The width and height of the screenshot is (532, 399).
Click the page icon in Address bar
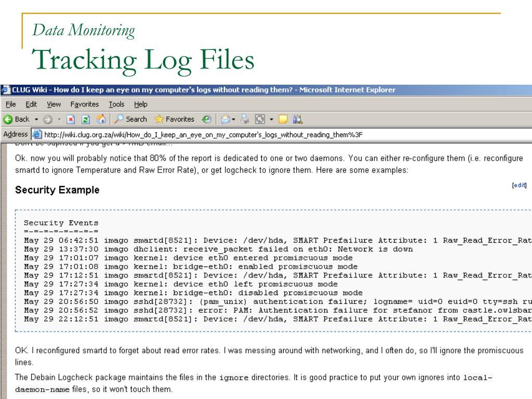click(x=37, y=135)
